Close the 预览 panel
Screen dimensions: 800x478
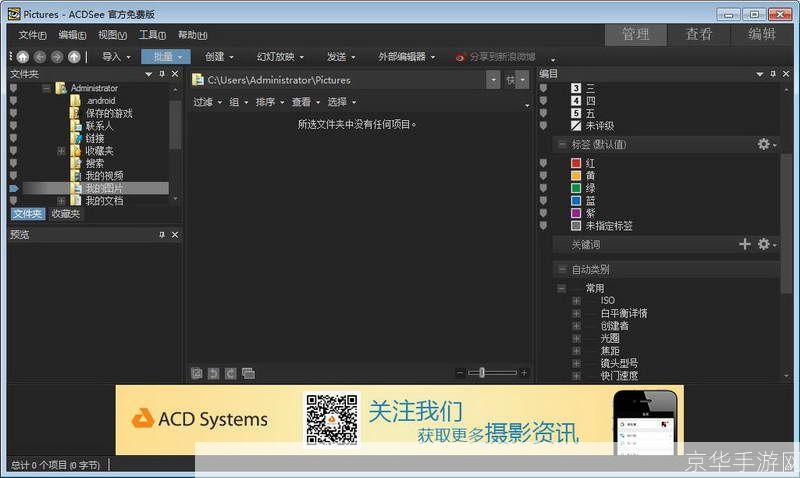[x=175, y=235]
